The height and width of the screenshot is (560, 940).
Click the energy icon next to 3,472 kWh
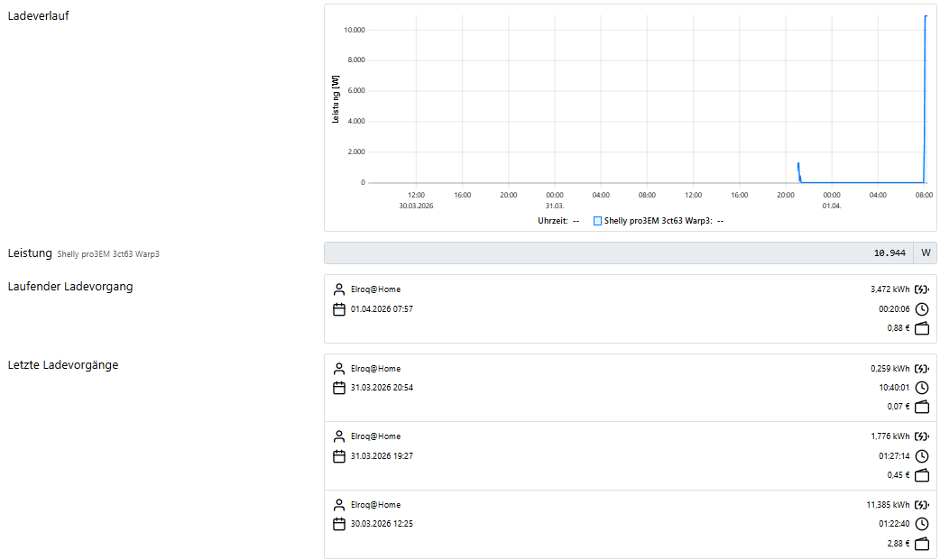pos(921,289)
